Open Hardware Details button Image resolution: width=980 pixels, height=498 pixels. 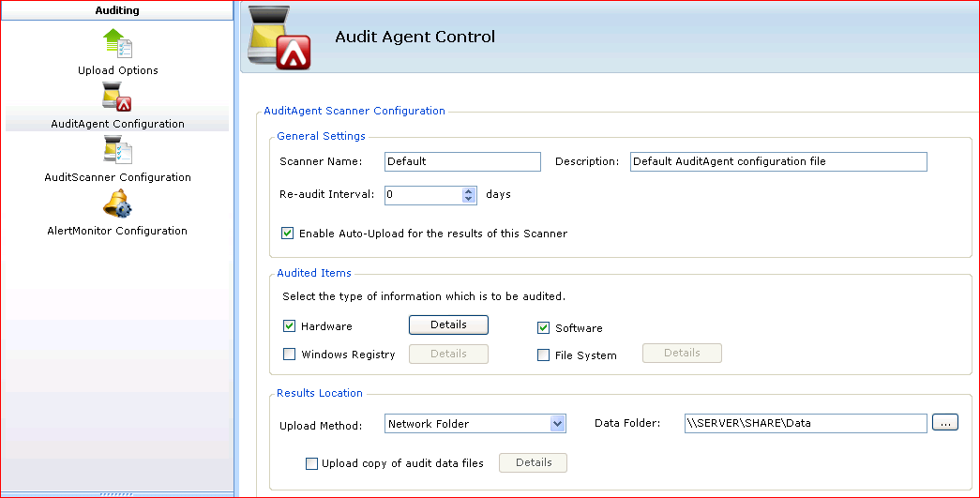449,324
